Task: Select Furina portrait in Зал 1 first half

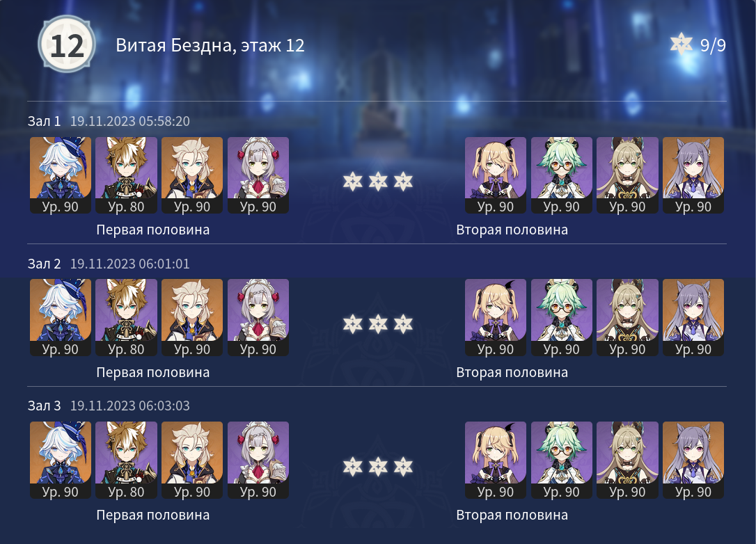Action: click(x=61, y=175)
